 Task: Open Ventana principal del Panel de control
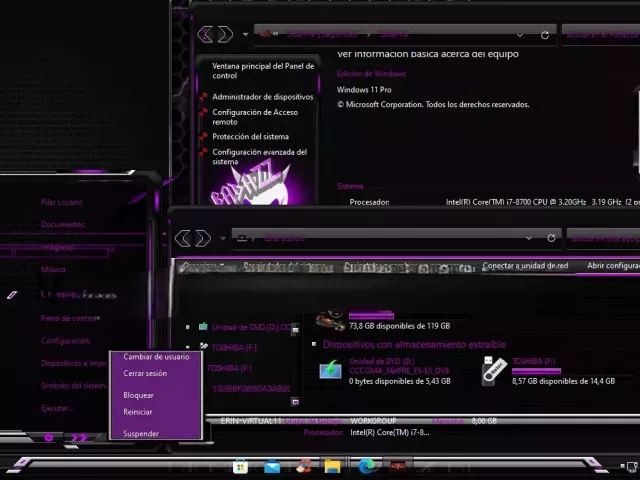263,71
